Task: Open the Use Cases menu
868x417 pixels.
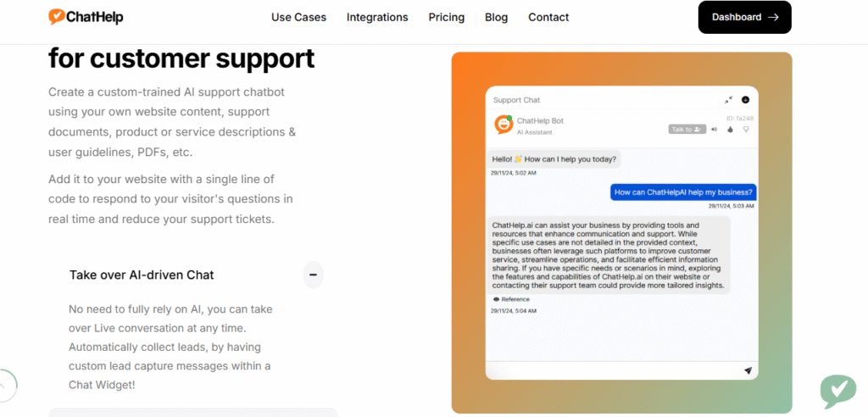Action: coord(298,17)
